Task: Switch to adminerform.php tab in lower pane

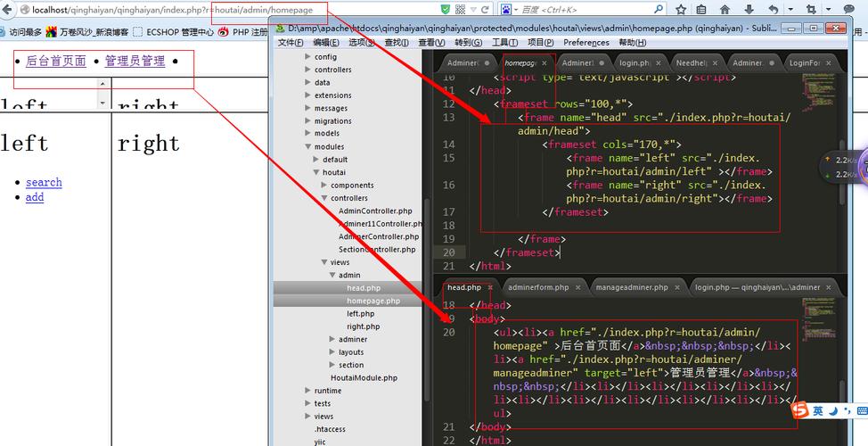Action: pyautogui.click(x=538, y=287)
